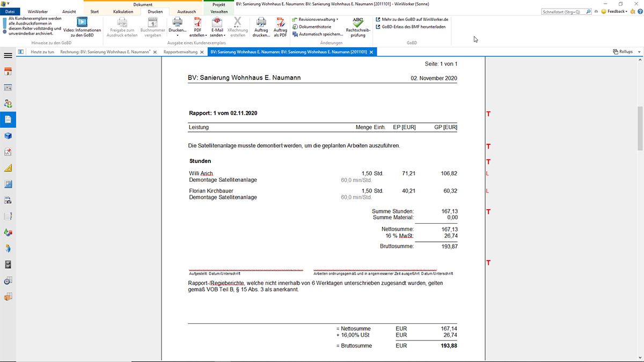Open the cardboard boxes icon in sidebar
The image size is (644, 362).
tap(8, 297)
